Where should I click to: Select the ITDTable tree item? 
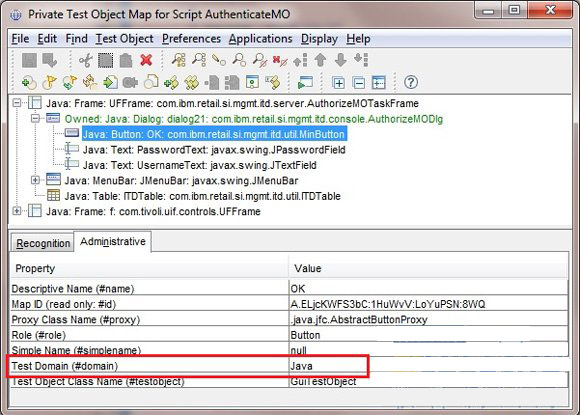tap(202, 196)
